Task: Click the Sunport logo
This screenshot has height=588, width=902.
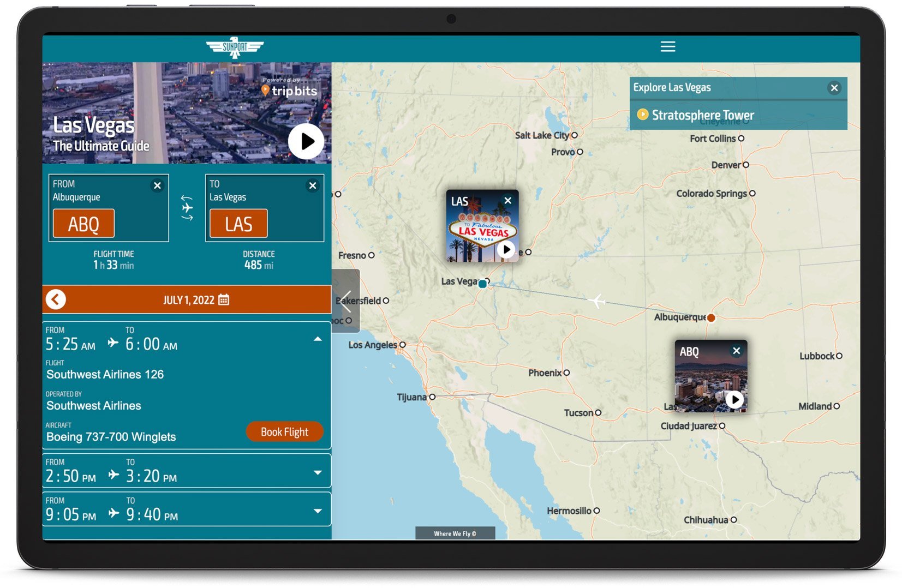Action: pos(235,47)
